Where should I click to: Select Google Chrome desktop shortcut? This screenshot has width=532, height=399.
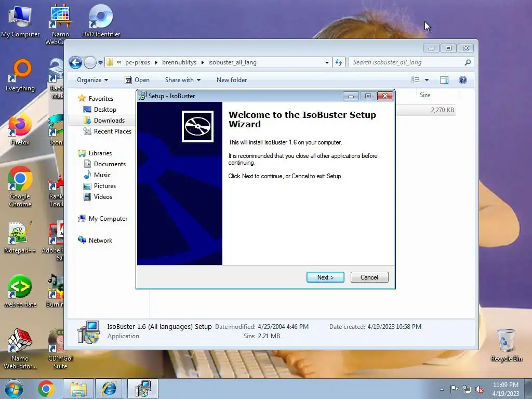[20, 187]
